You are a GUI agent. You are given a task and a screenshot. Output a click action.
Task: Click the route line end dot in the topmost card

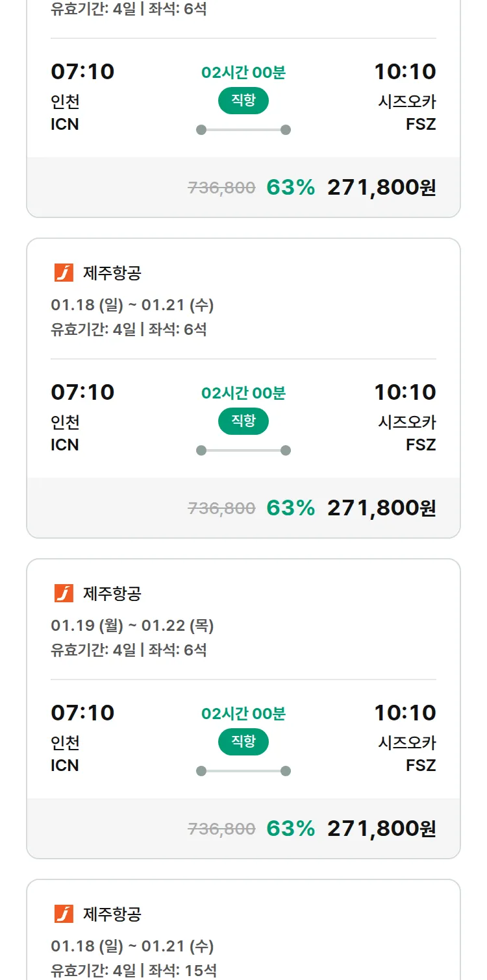(285, 130)
